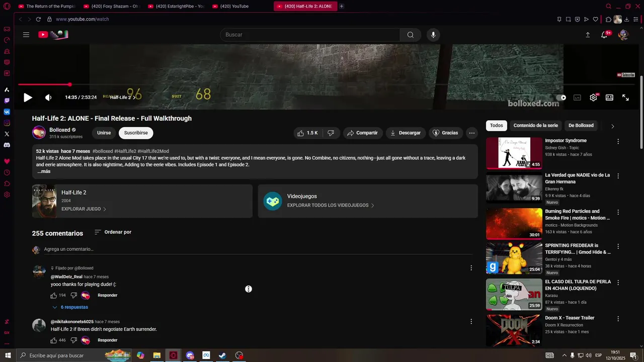644x362 pixels.
Task: Open browsing history clock icon in sidebar
Action: tap(7, 172)
